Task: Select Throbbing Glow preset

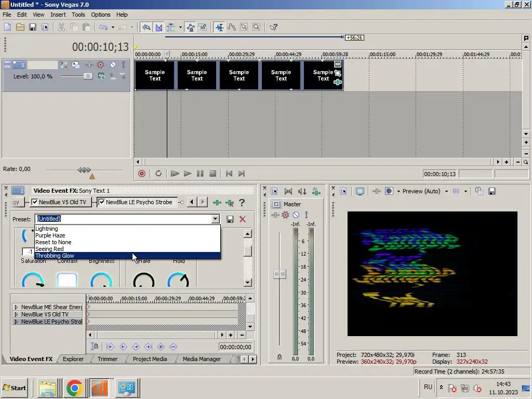Action: click(x=128, y=256)
